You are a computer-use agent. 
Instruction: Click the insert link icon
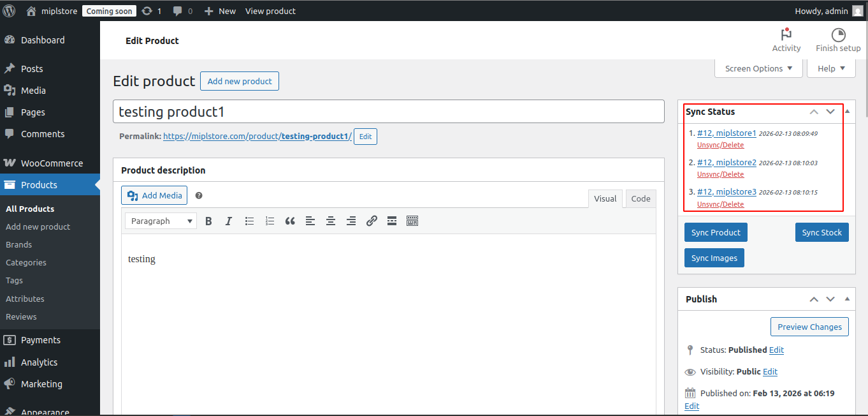pyautogui.click(x=372, y=221)
